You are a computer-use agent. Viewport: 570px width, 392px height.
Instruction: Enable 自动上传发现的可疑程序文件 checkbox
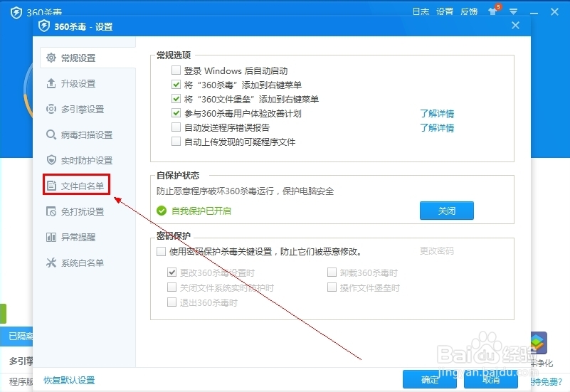176,142
